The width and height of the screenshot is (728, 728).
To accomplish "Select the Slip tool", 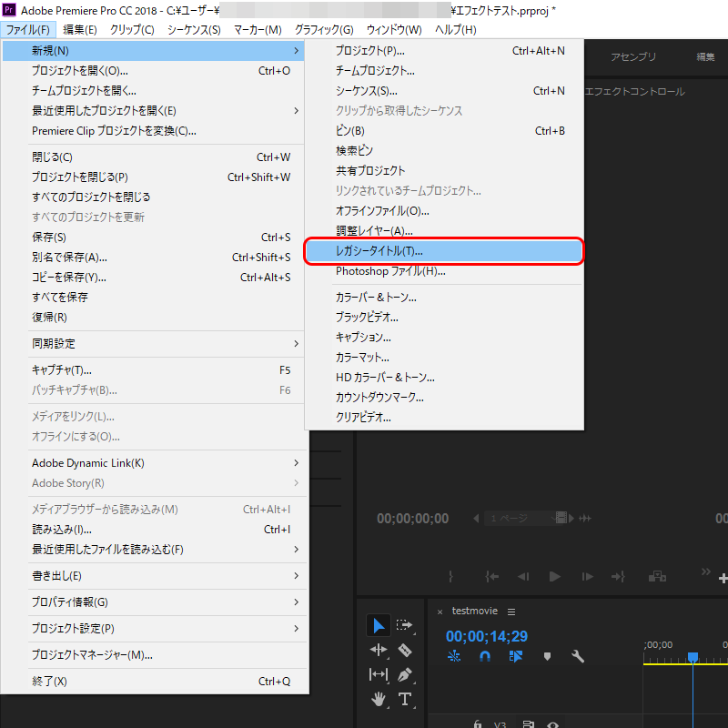I will 379,674.
